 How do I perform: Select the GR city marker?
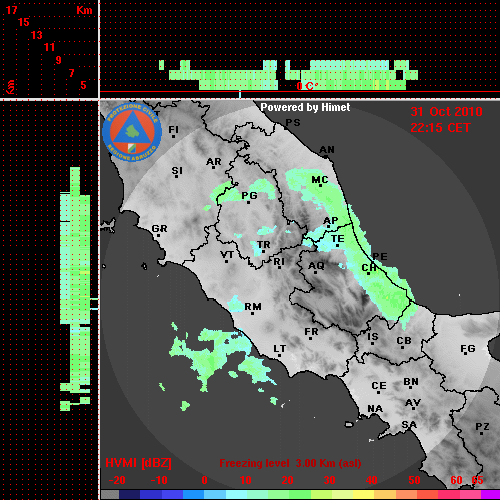pos(159,230)
